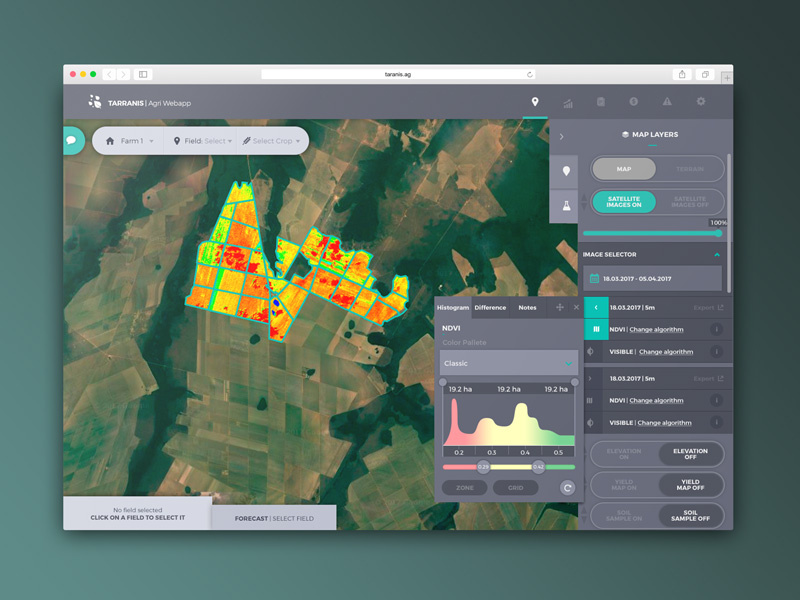Open the settings gear icon

[x=700, y=102]
